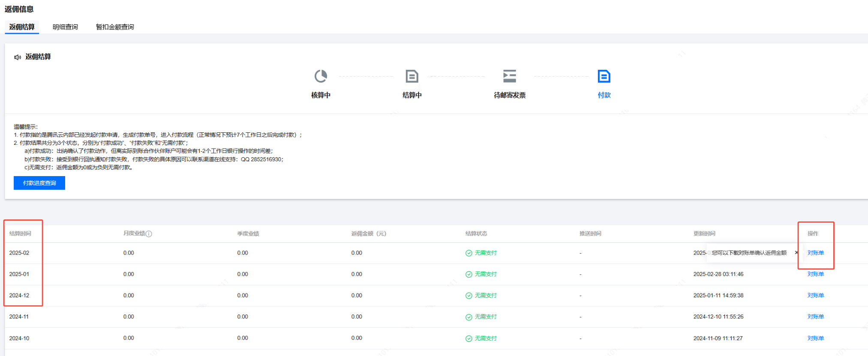This screenshot has height=356, width=868.
Task: Click the 更新时间 column header
Action: (x=704, y=233)
